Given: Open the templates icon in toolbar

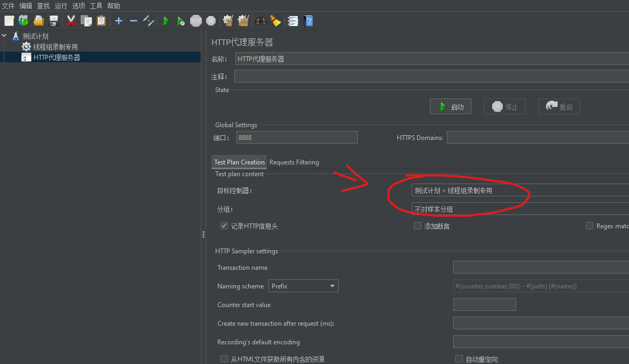Looking at the screenshot, I should click(23, 20).
